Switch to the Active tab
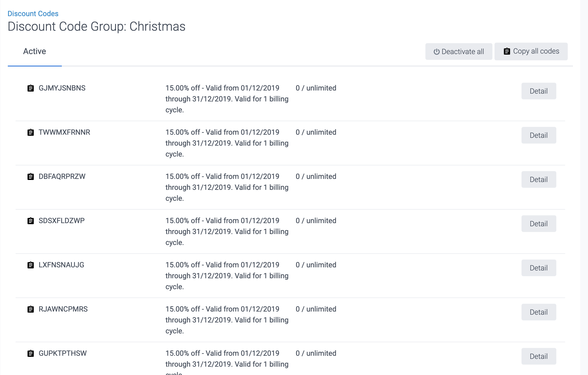This screenshot has width=588, height=375. tap(35, 51)
